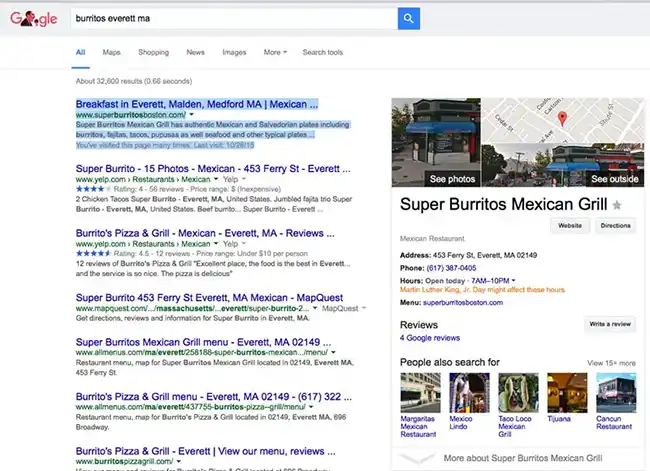The image size is (650, 471).
Task: Click Write a review button
Action: click(610, 324)
